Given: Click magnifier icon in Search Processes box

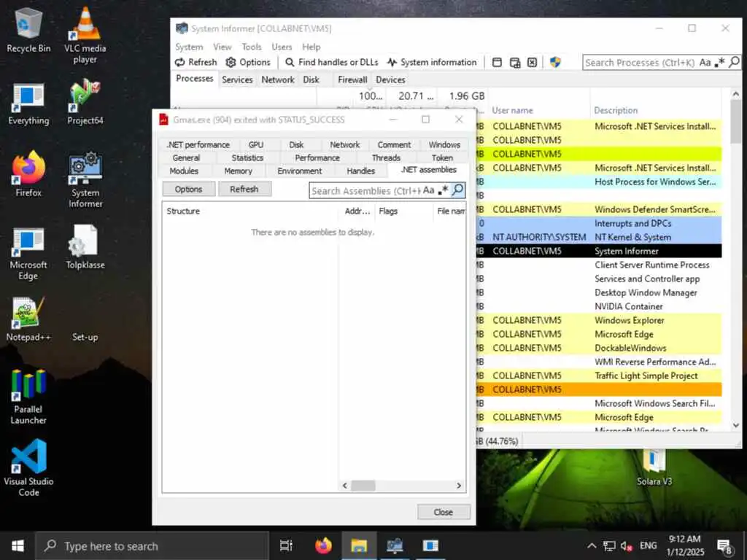Looking at the screenshot, I should coord(734,63).
